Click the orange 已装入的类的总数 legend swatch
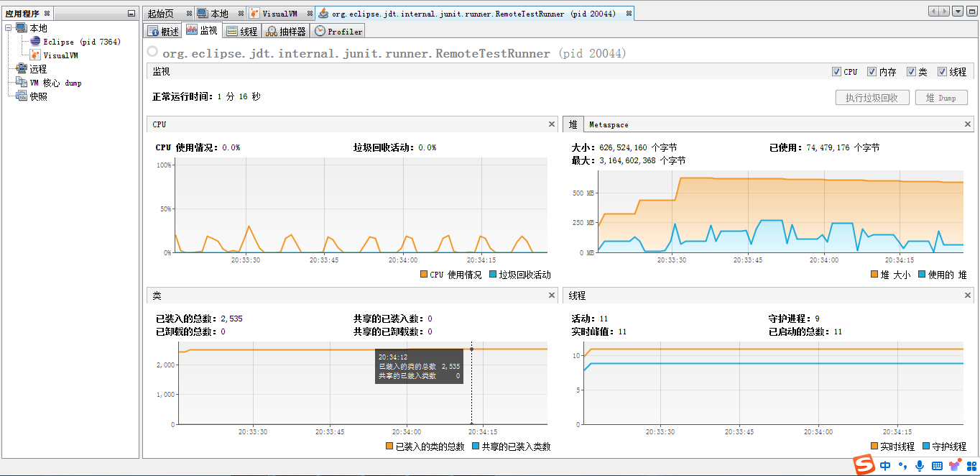Screen dimensions: 980x476 tap(389, 447)
